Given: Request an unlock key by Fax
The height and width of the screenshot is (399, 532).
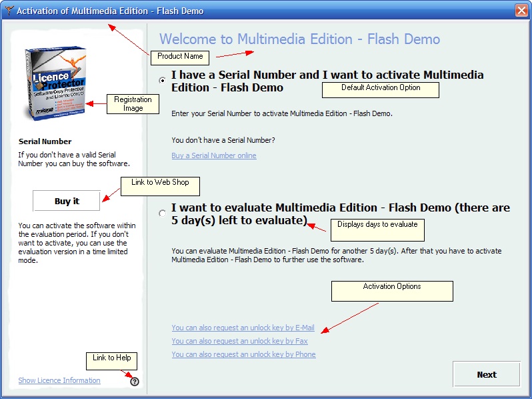Looking at the screenshot, I should pyautogui.click(x=239, y=341).
